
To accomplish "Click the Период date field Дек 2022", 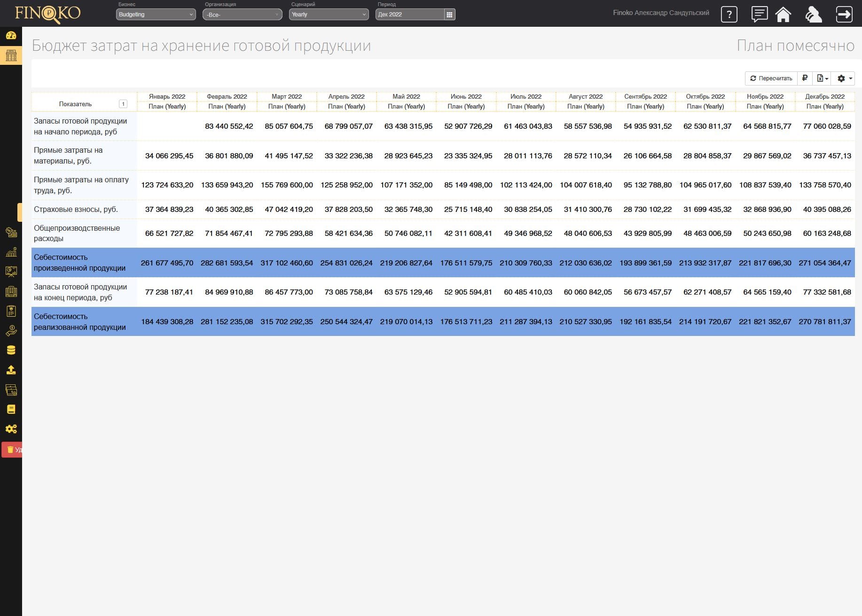I will pyautogui.click(x=409, y=15).
